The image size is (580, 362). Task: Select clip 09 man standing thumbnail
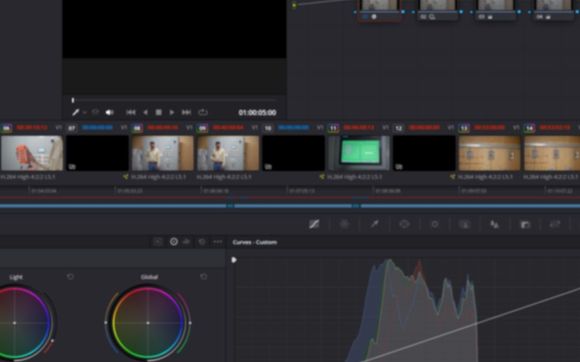228,153
